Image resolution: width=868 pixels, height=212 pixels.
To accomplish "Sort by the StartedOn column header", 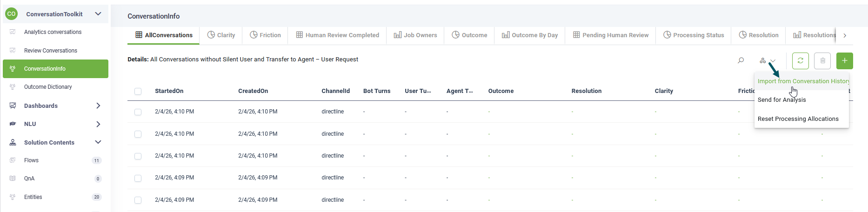I will [169, 91].
